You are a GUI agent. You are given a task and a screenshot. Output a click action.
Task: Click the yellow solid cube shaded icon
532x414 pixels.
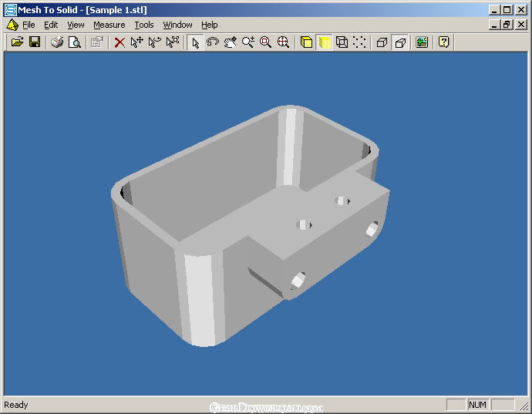point(307,42)
